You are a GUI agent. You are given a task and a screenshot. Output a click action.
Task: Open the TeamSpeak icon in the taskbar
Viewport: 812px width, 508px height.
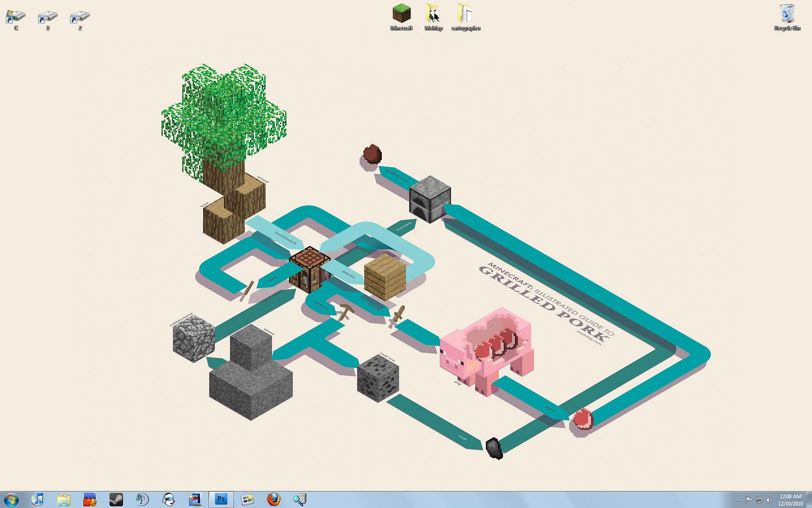tap(142, 499)
